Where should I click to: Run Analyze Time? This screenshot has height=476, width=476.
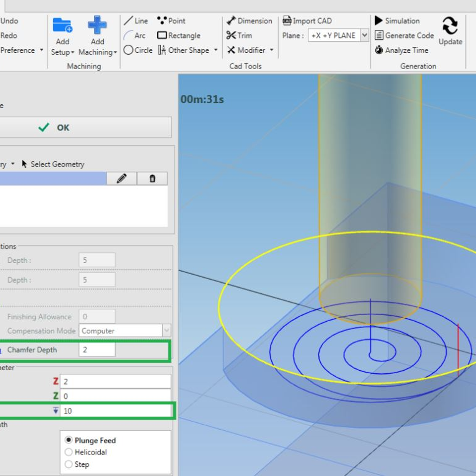point(402,50)
